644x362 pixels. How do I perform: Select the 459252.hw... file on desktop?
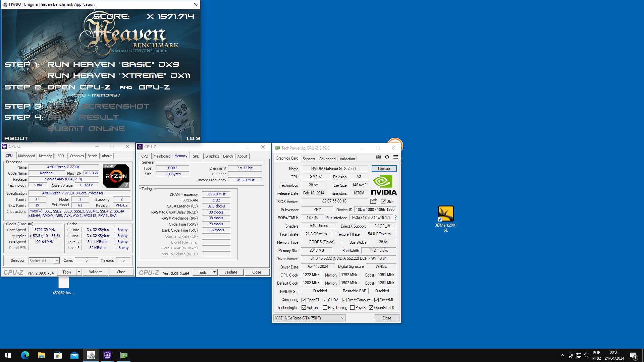(63, 286)
